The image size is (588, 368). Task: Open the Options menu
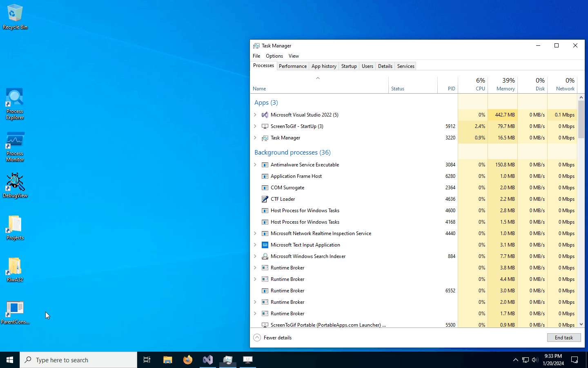tap(274, 56)
